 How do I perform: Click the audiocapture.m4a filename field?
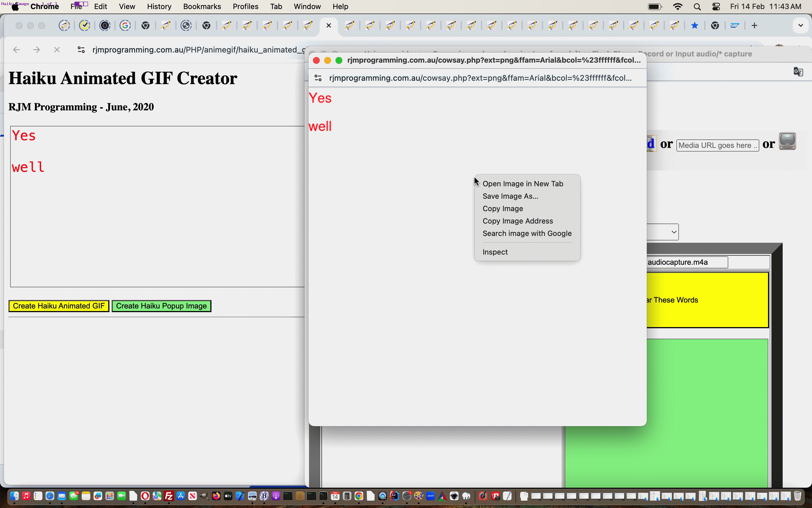687,262
